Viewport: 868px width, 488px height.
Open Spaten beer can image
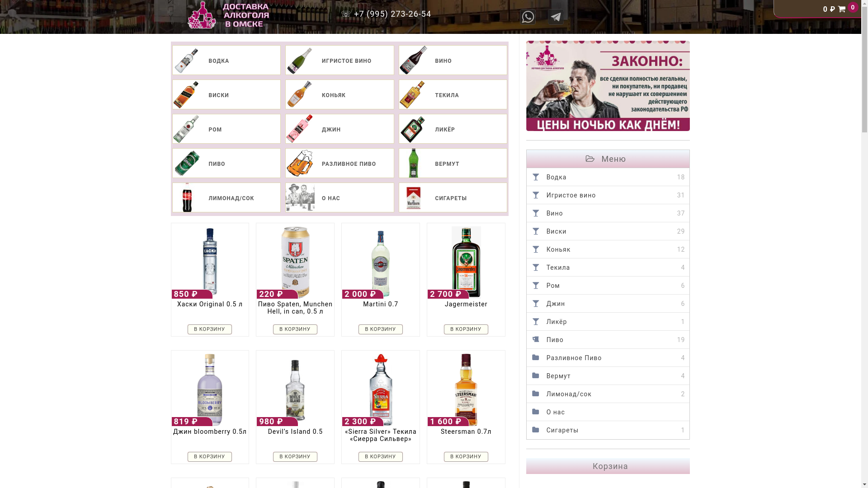pyautogui.click(x=295, y=262)
